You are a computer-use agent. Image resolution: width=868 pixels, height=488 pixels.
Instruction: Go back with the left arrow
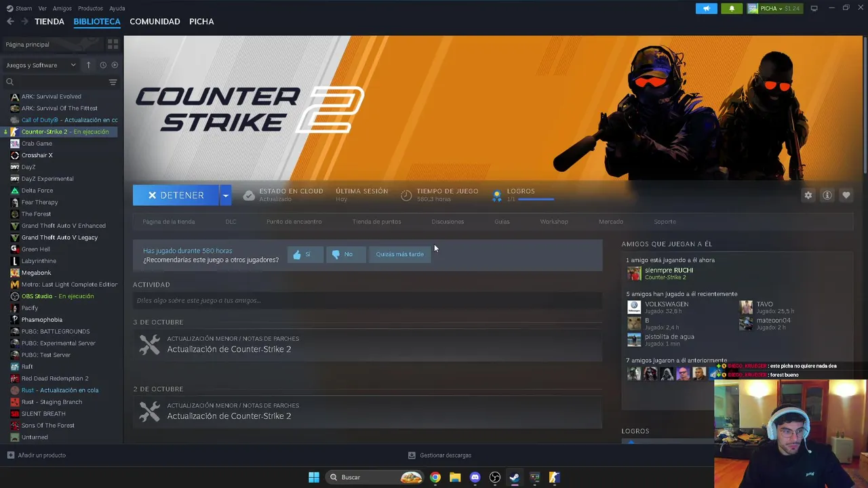(10, 22)
